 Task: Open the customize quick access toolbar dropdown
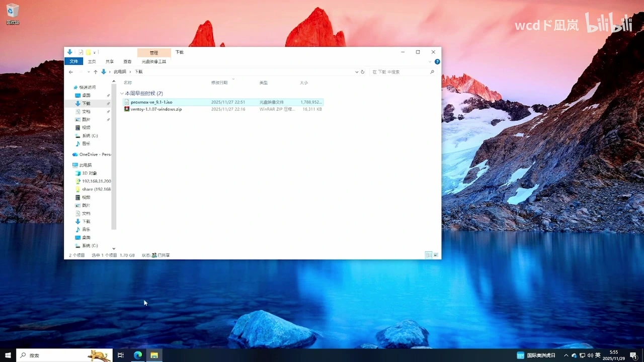point(95,52)
